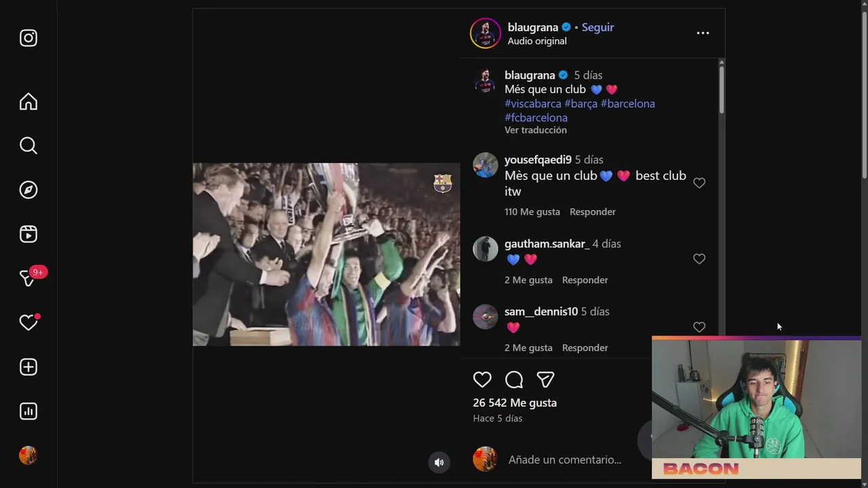Open the three-dot post options menu

click(703, 33)
